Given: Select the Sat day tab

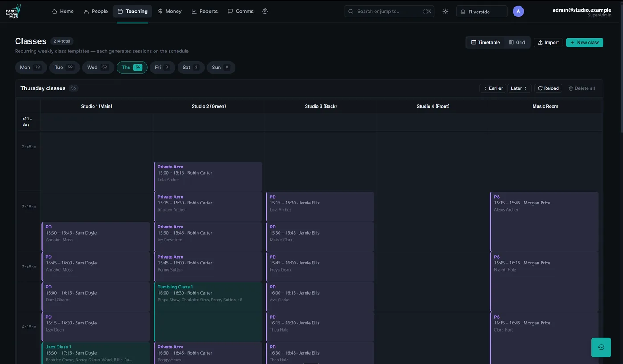Looking at the screenshot, I should (x=191, y=68).
